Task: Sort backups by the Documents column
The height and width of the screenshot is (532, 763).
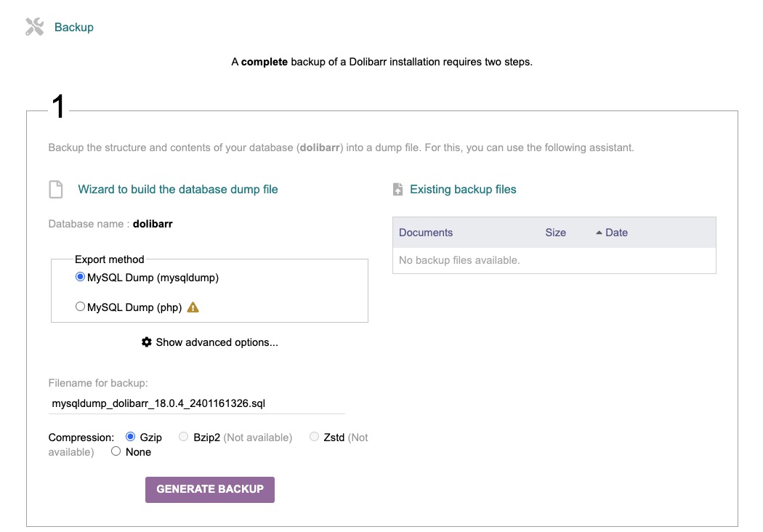Action: click(x=426, y=232)
